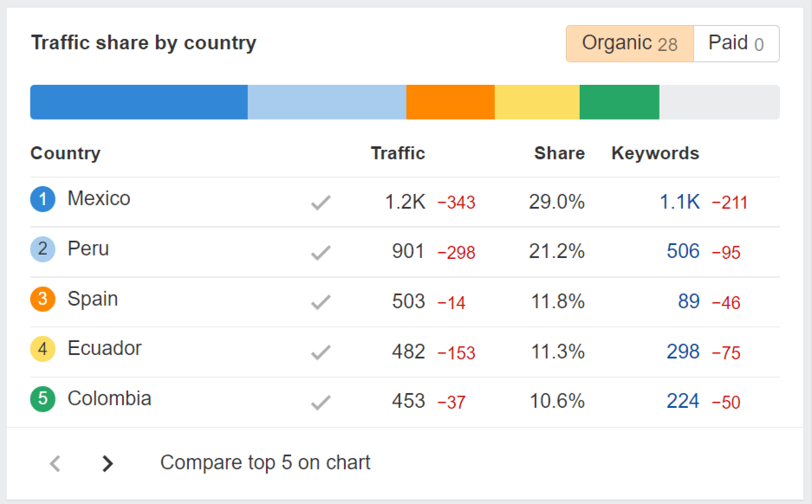Toggle the checkmark in Peru's row
The image size is (812, 504).
coord(321,251)
